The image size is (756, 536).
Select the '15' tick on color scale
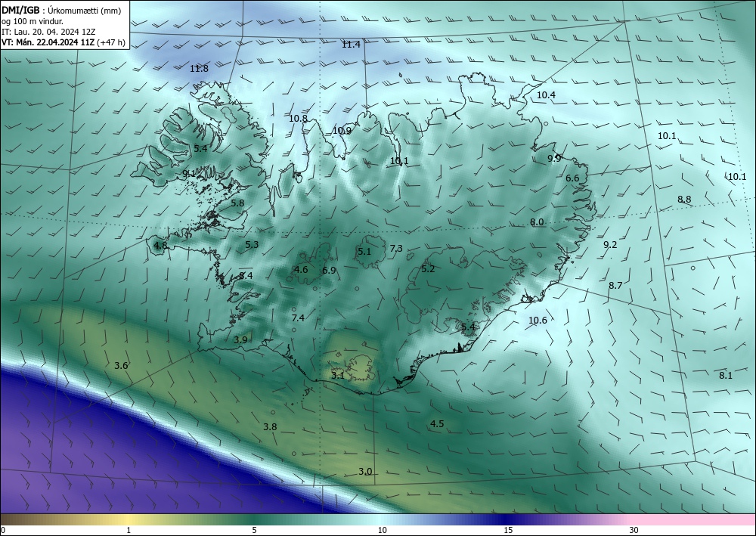point(508,530)
